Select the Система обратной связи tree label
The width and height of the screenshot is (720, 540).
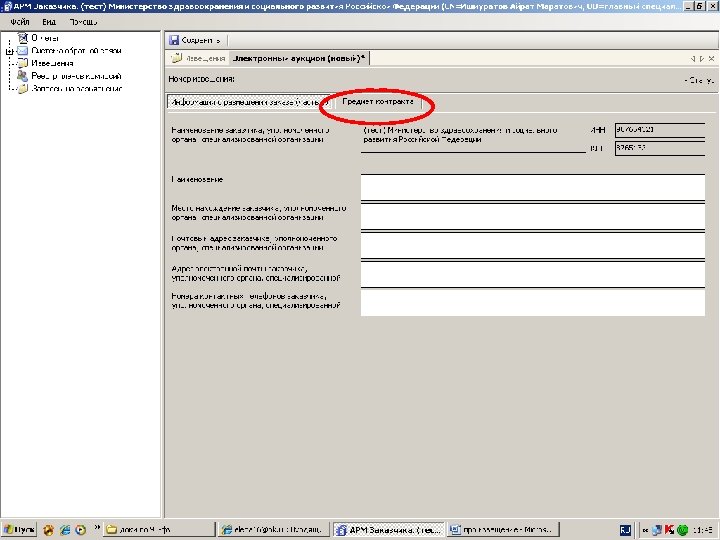point(76,51)
